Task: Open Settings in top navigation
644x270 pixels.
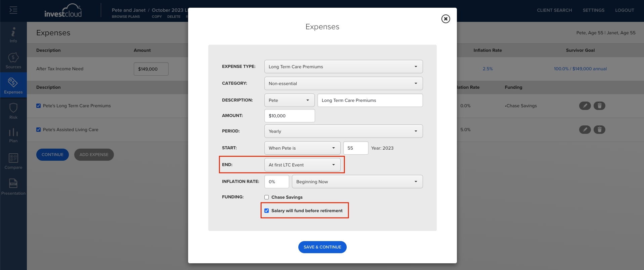Action: (593, 10)
